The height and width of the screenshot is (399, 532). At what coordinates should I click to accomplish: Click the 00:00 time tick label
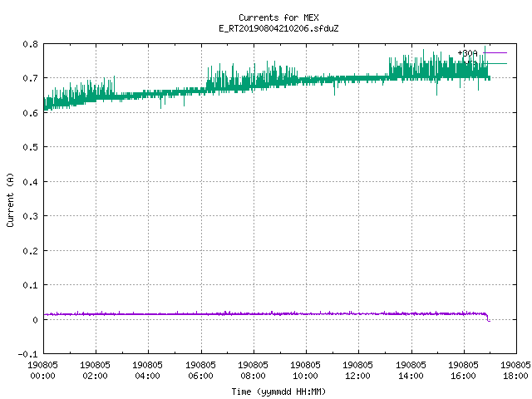click(42, 376)
